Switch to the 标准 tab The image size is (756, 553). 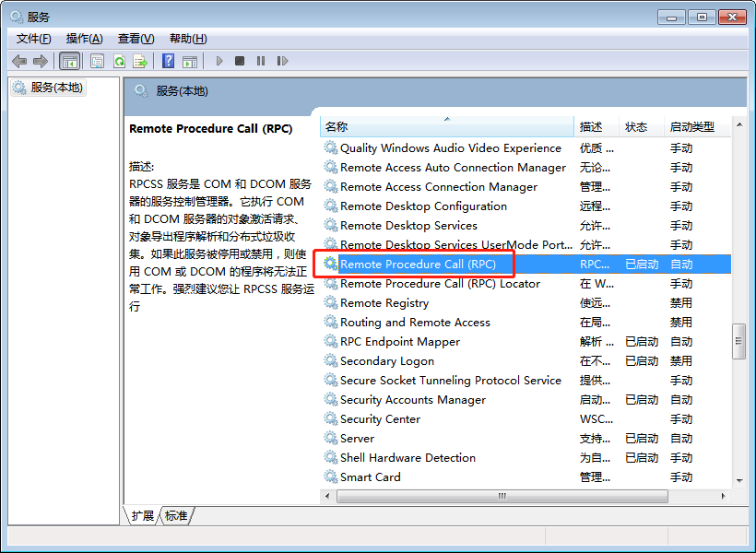pyautogui.click(x=176, y=515)
